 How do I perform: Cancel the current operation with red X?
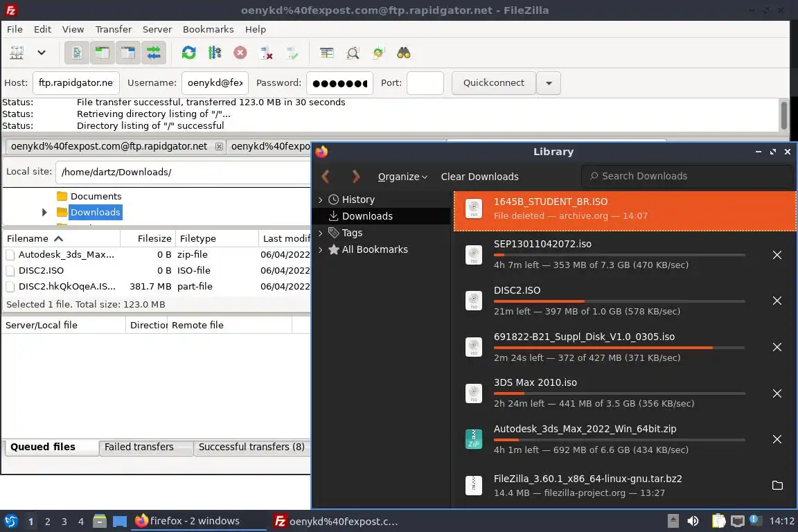click(240, 53)
